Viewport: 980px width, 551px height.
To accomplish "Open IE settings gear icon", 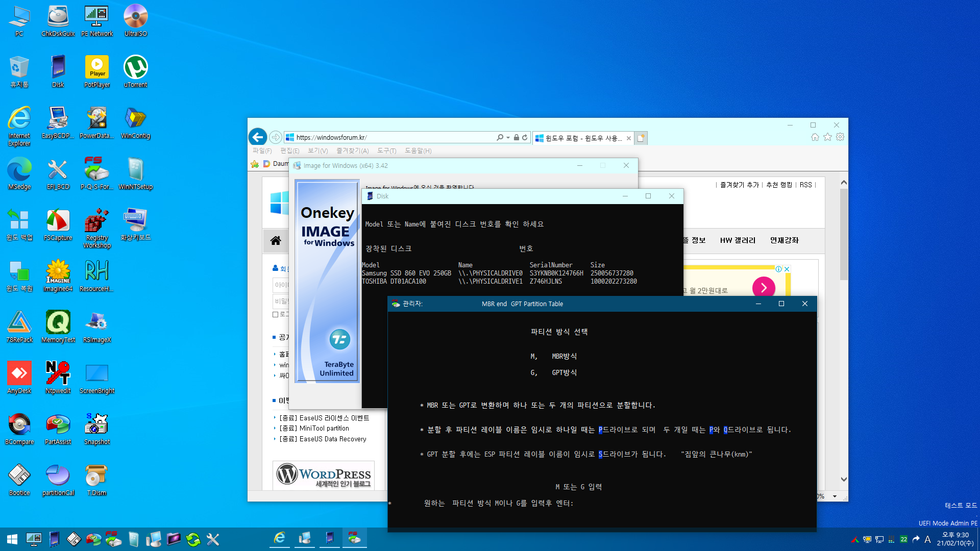I will coord(840,137).
